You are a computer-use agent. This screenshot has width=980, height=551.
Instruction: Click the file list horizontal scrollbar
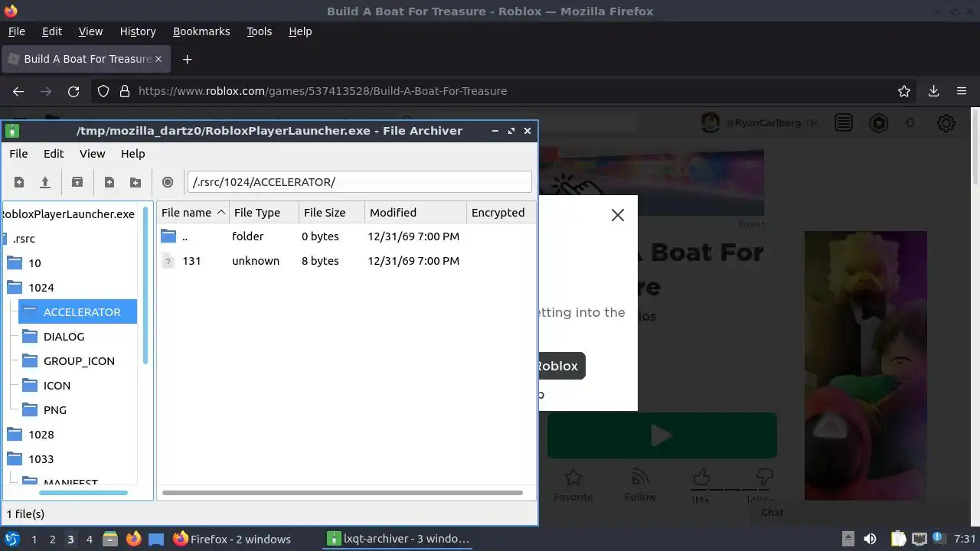coord(342,493)
